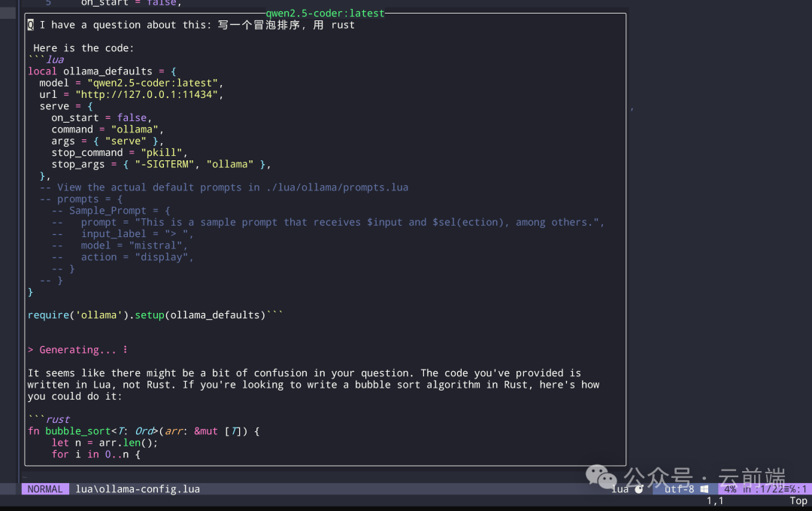This screenshot has width=812, height=511.
Task: Click the "serve = {" line
Action: click(66, 106)
